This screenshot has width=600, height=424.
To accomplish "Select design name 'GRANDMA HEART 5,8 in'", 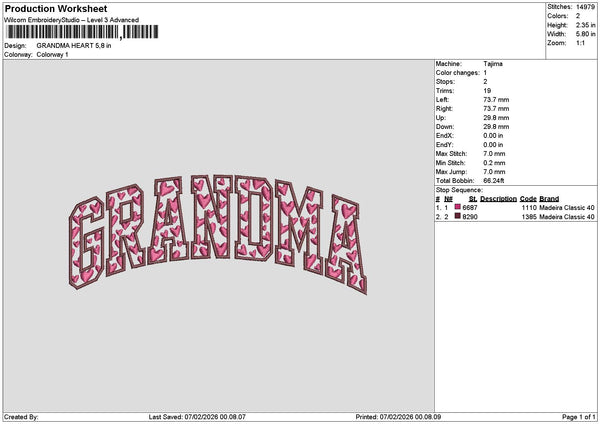I will [74, 46].
